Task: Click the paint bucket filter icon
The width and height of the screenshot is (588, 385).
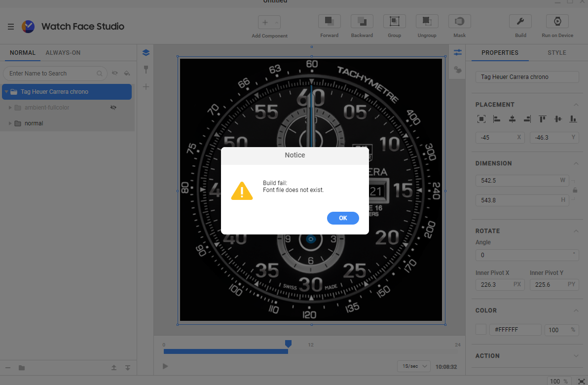Action: (127, 73)
